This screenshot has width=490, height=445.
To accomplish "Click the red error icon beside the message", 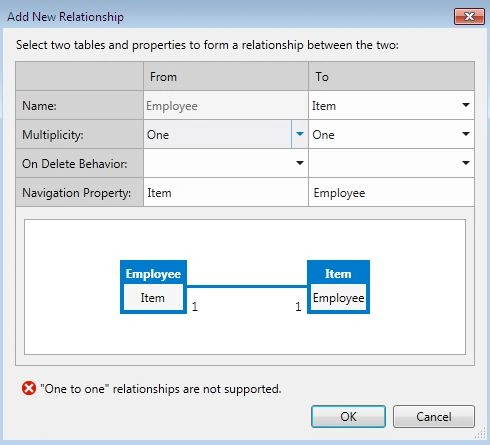I will point(29,388).
